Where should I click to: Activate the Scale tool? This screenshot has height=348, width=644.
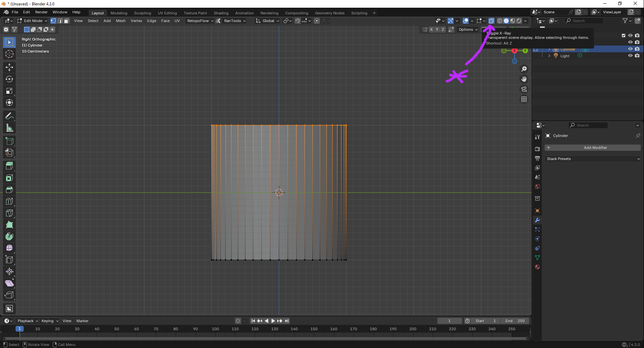[x=9, y=91]
